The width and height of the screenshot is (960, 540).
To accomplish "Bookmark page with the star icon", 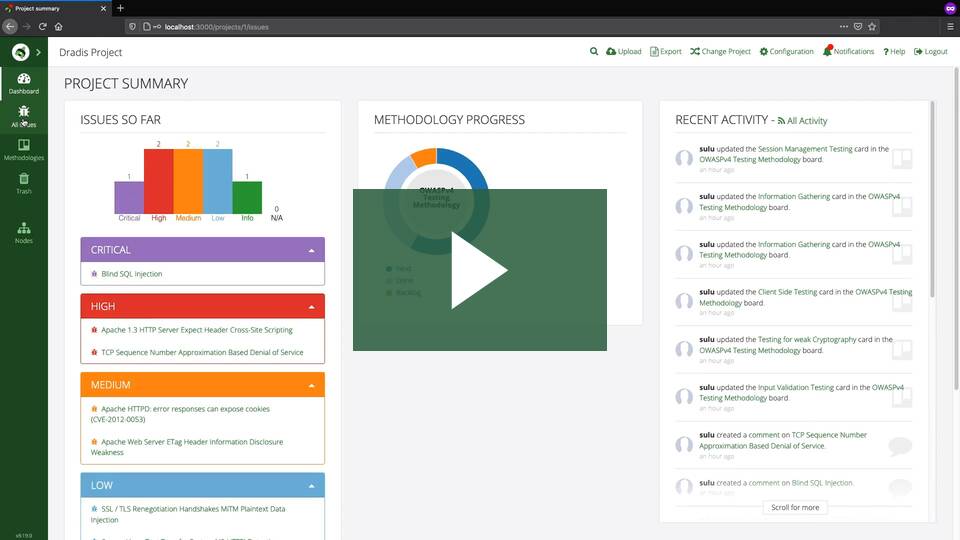I will [872, 26].
